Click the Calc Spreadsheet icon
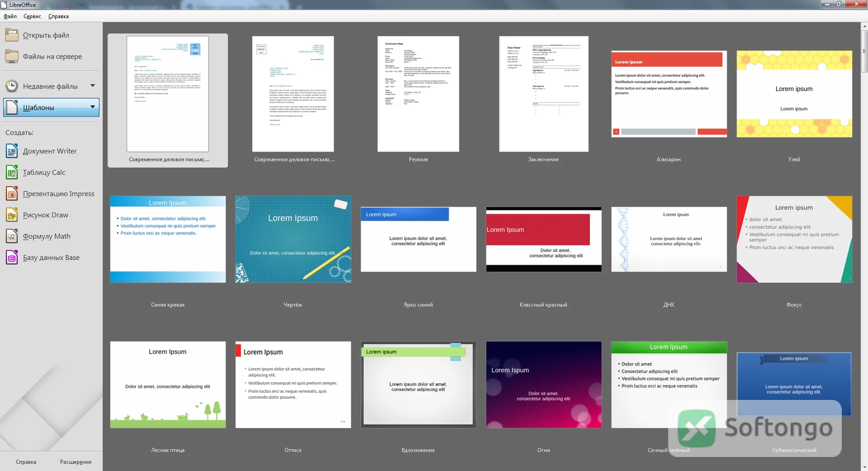The width and height of the screenshot is (868, 471). [12, 172]
